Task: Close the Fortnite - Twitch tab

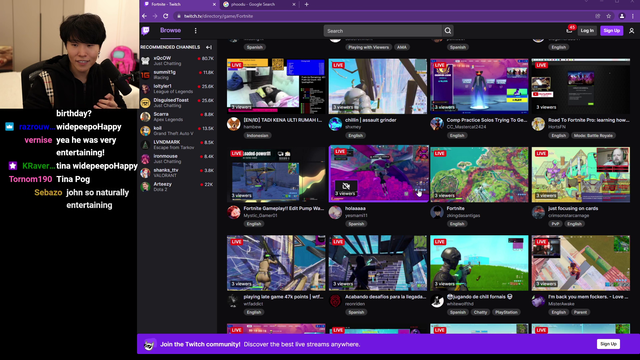Action: coord(214,4)
